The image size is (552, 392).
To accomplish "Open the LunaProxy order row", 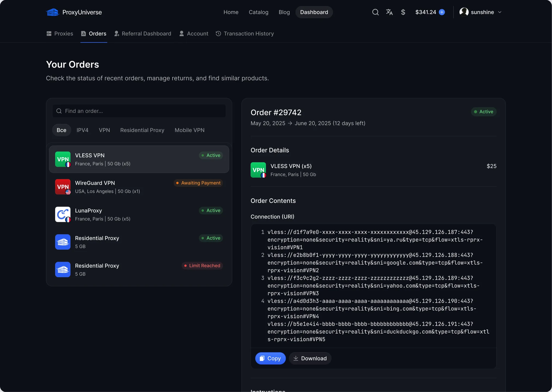I will pyautogui.click(x=139, y=214).
